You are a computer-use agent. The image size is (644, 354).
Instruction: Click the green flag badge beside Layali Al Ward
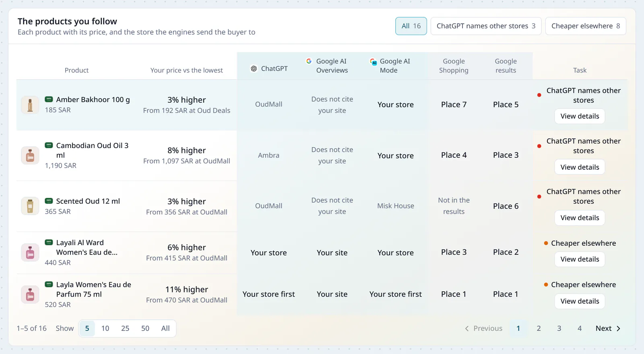click(49, 242)
